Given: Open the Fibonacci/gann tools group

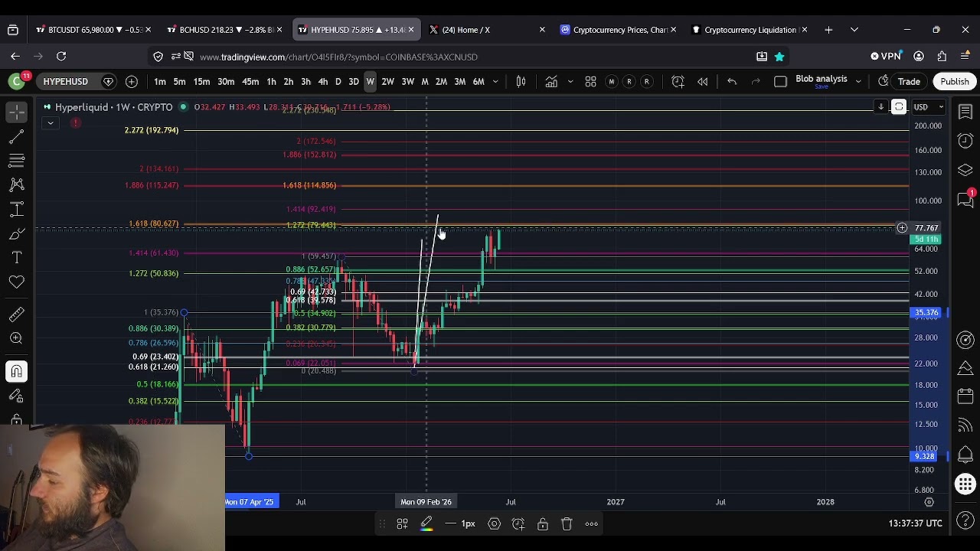Looking at the screenshot, I should 16,161.
